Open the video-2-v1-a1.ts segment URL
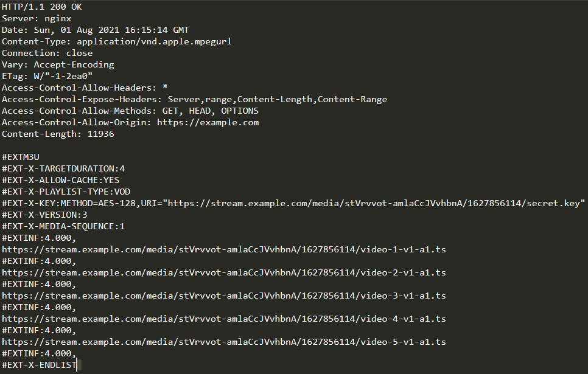588x374 pixels. tap(223, 273)
